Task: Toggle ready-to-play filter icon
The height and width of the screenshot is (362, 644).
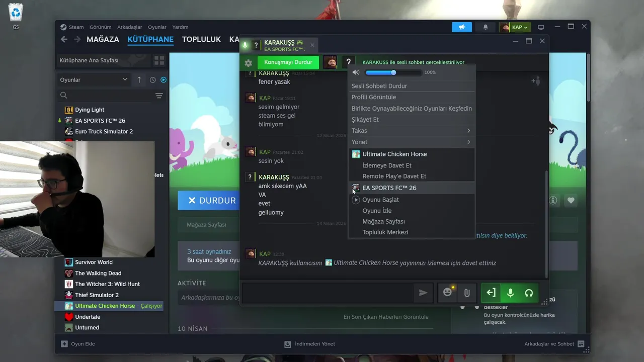Action: coord(164,80)
